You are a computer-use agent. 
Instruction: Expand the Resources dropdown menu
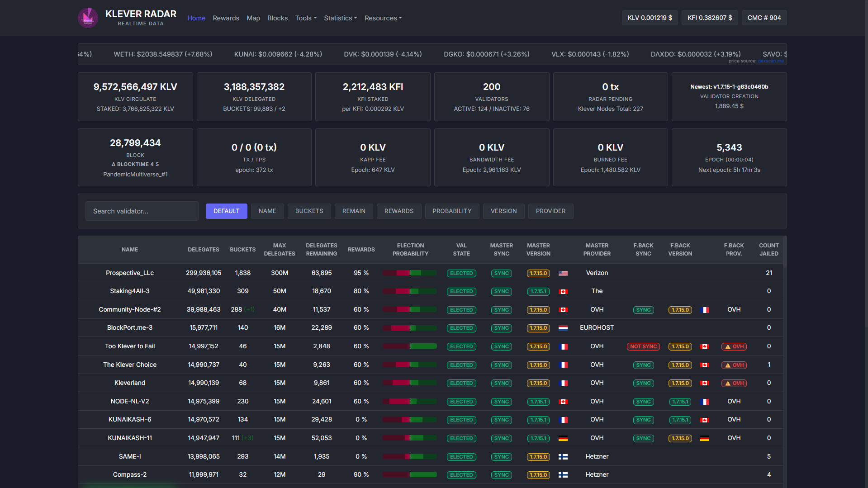pyautogui.click(x=383, y=18)
